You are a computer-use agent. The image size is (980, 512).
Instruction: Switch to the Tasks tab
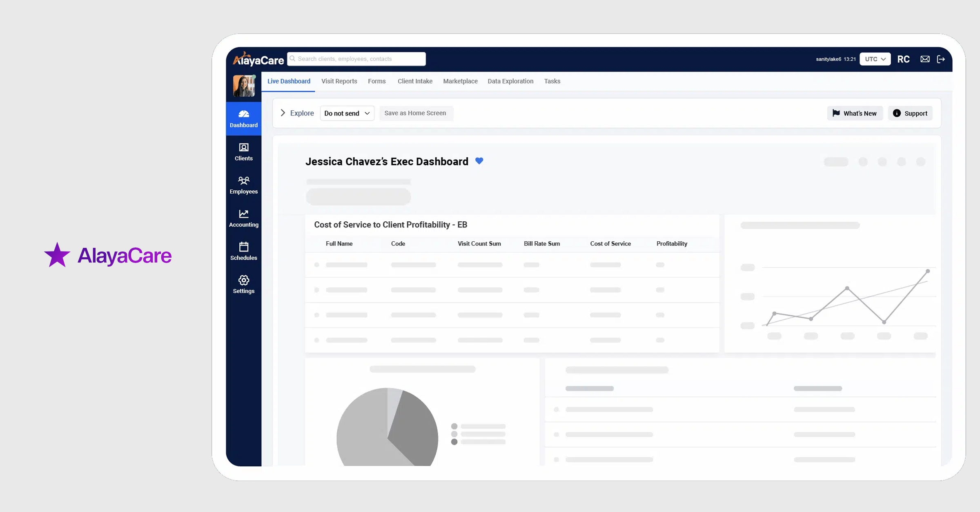[552, 81]
